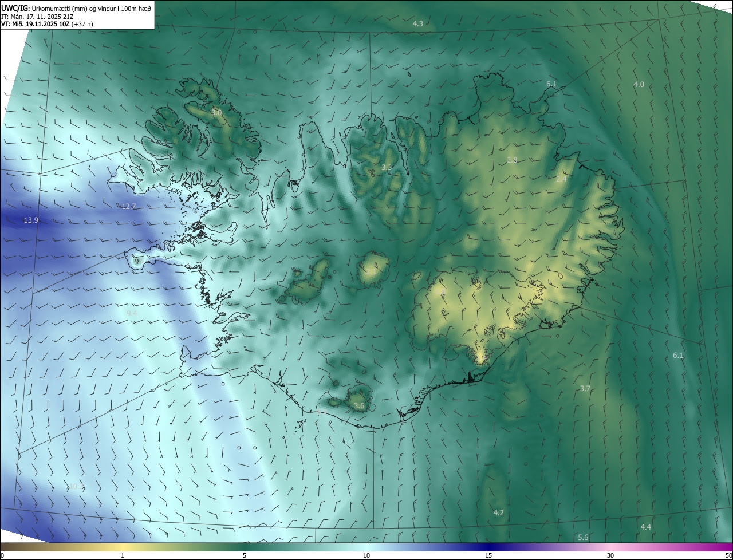Click the 3.6 value label on the map
This screenshot has width=733, height=560.
pos(359,405)
